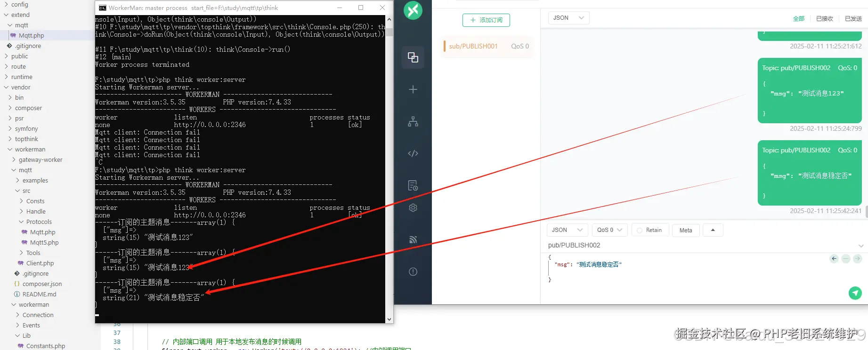Open MQTTX connections panel icon
Viewport: 868px width, 350px height.
point(413,57)
